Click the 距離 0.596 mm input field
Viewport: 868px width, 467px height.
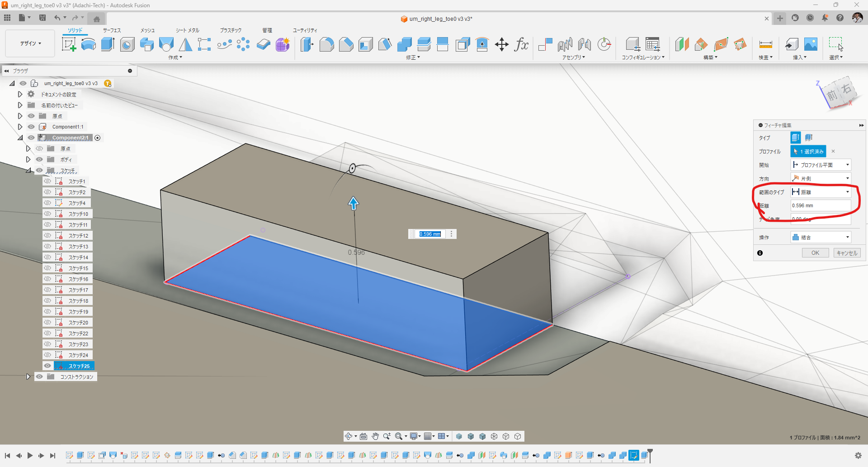(x=820, y=205)
